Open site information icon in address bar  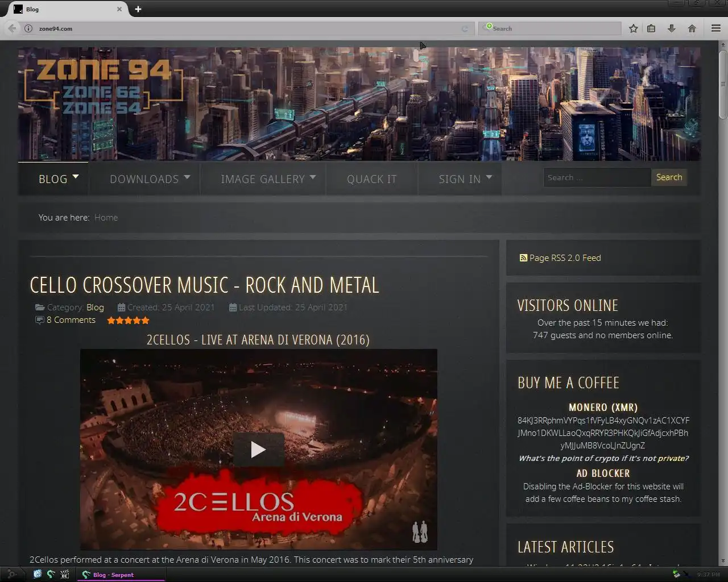(x=28, y=28)
